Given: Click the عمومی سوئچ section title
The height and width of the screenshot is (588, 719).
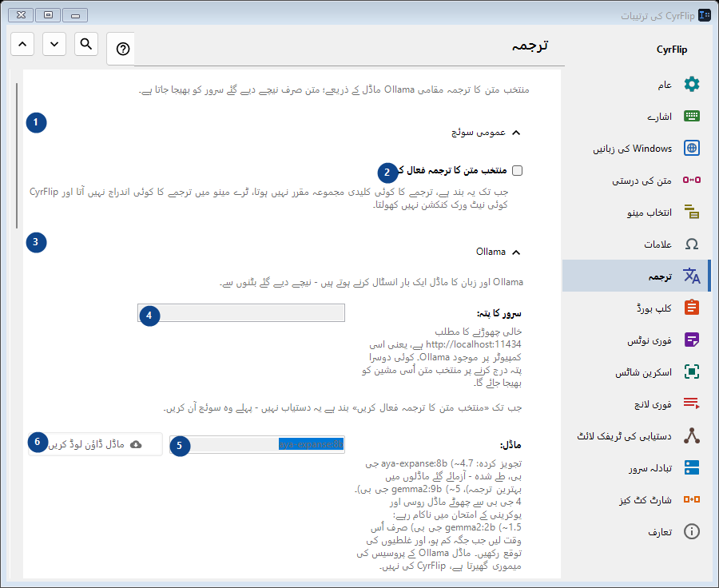Looking at the screenshot, I should 479,133.
